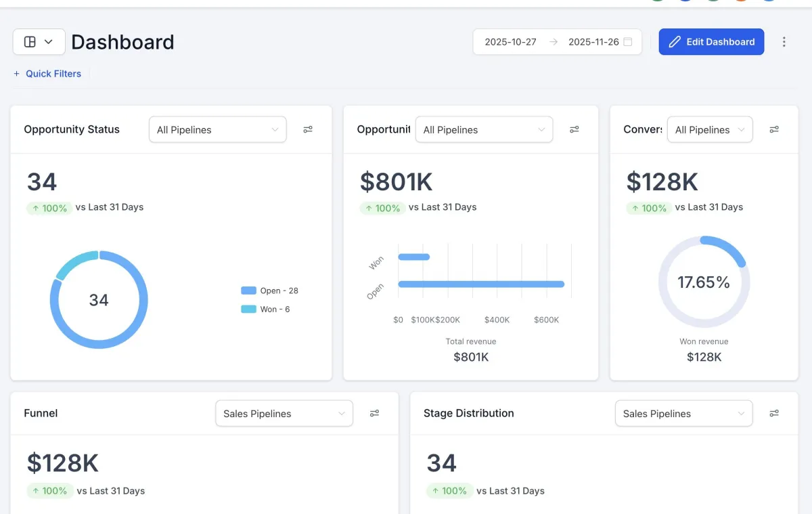Click the Dashboard page title

click(122, 42)
